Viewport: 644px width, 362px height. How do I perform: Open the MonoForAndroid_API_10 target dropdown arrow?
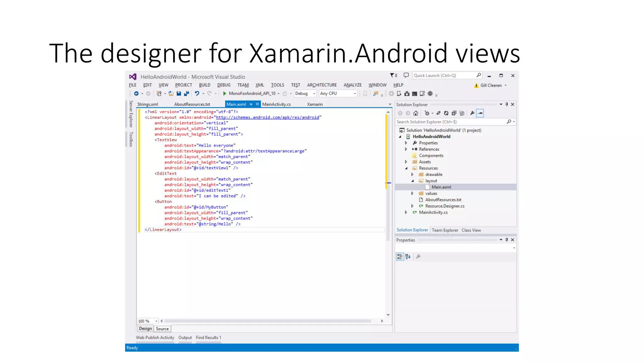[x=279, y=94]
